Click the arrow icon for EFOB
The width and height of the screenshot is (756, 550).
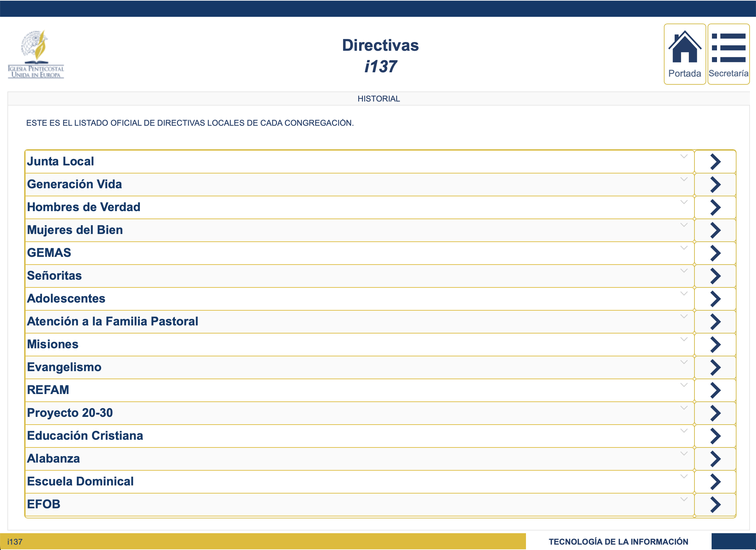point(715,505)
